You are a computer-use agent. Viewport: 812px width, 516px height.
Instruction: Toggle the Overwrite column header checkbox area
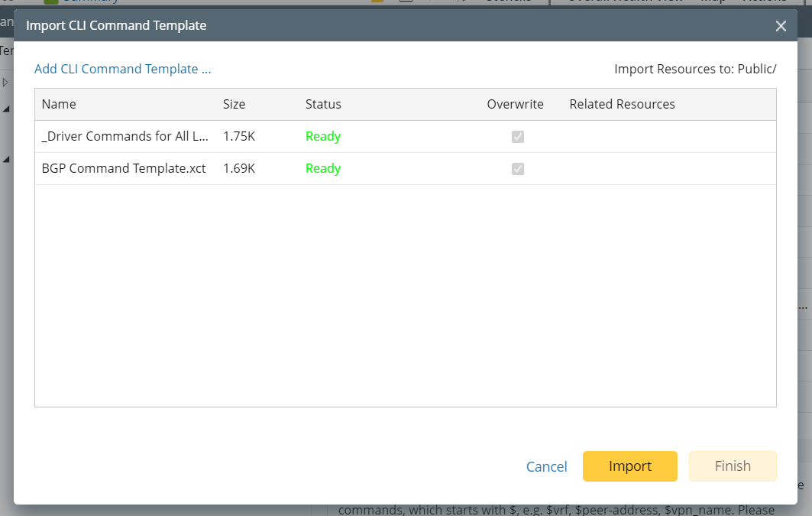pyautogui.click(x=515, y=104)
